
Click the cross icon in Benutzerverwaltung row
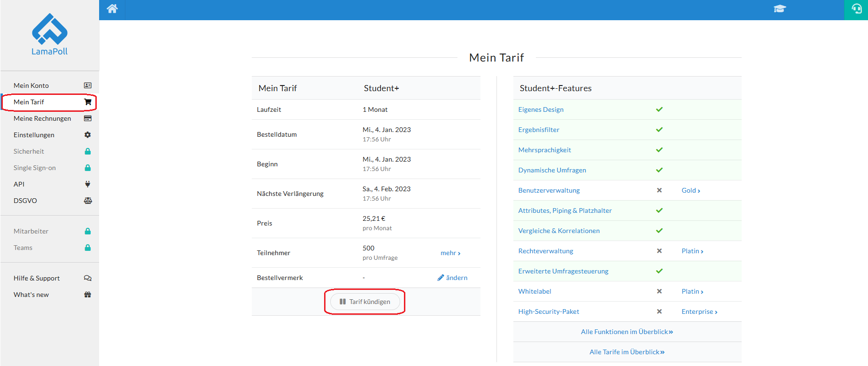click(659, 190)
